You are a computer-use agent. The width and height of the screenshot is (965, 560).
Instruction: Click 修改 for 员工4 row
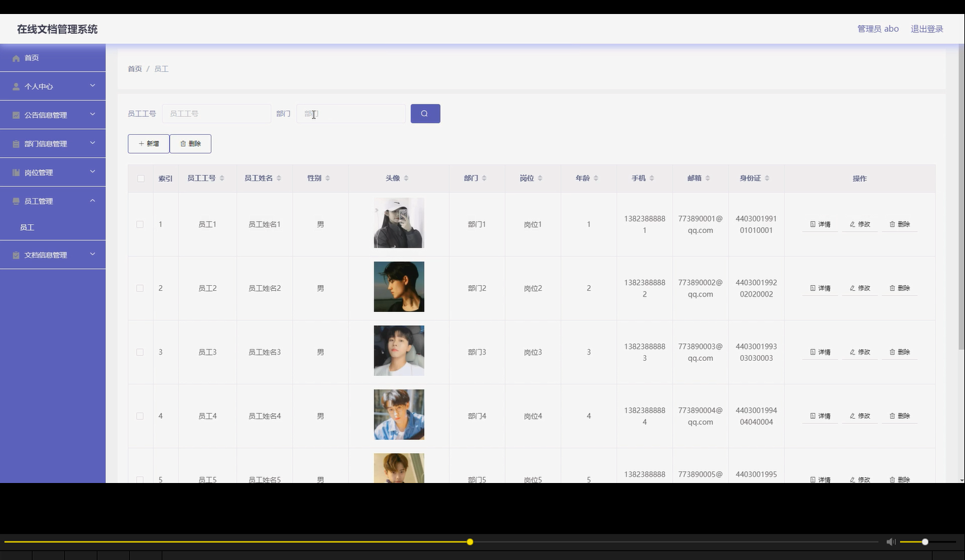pos(859,416)
